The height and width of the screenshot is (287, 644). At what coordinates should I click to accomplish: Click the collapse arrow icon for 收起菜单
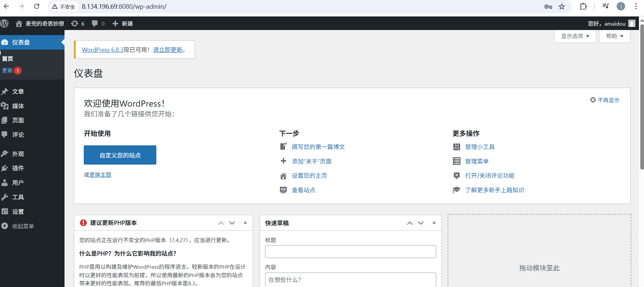(x=5, y=226)
